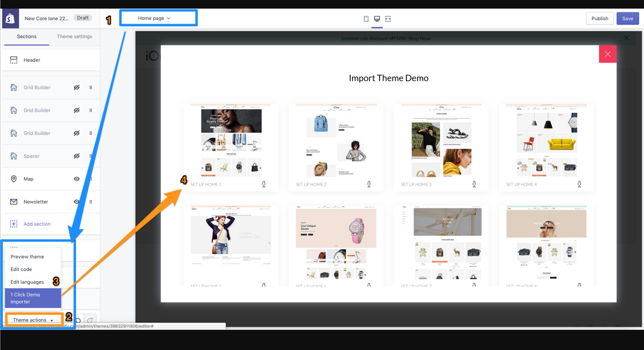Choose Edit code from menu
This screenshot has width=644, height=350.
21,270
